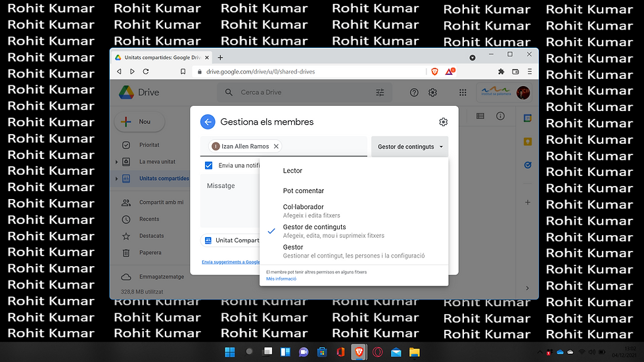644x362 pixels.
Task: Open Compartit amb mi in the sidebar
Action: [161, 202]
